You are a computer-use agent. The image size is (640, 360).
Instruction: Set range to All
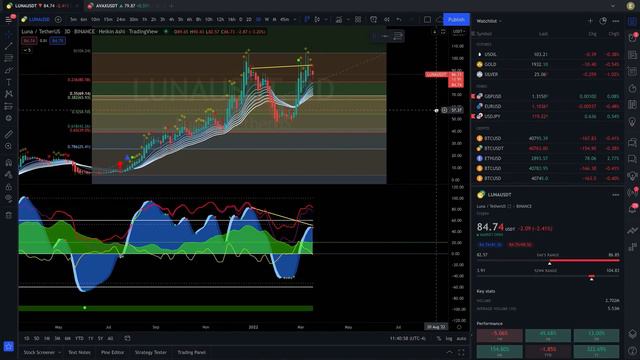coord(110,338)
